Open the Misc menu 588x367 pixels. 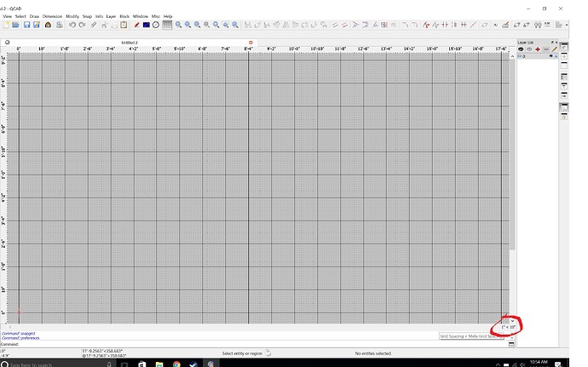coord(156,16)
